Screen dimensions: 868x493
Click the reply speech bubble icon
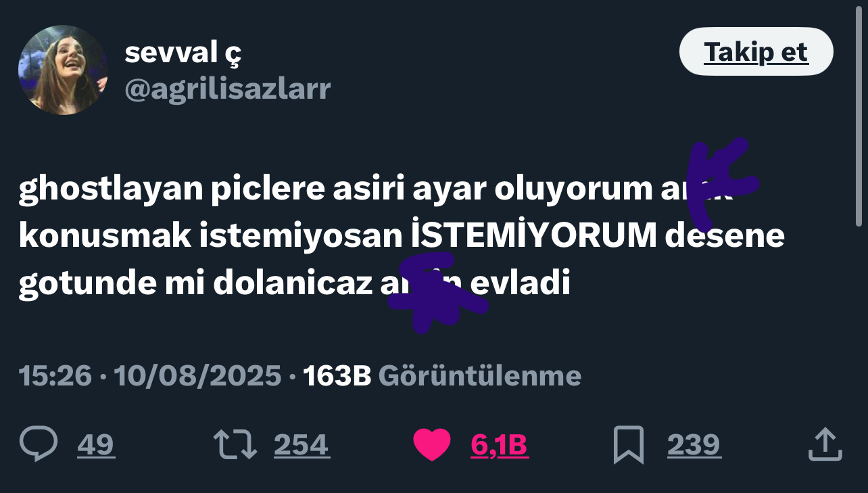39,444
